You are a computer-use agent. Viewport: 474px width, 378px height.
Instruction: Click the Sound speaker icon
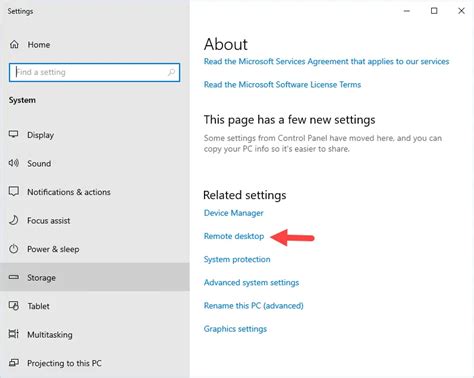click(13, 163)
